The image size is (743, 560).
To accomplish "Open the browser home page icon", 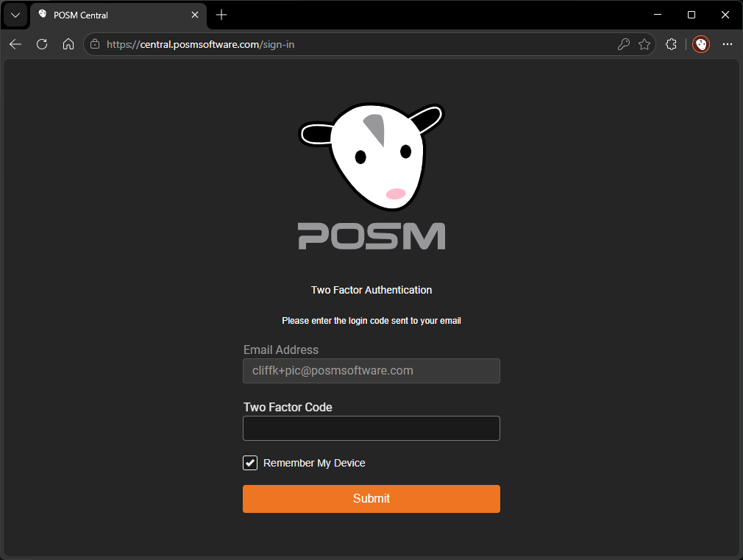I will [68, 45].
